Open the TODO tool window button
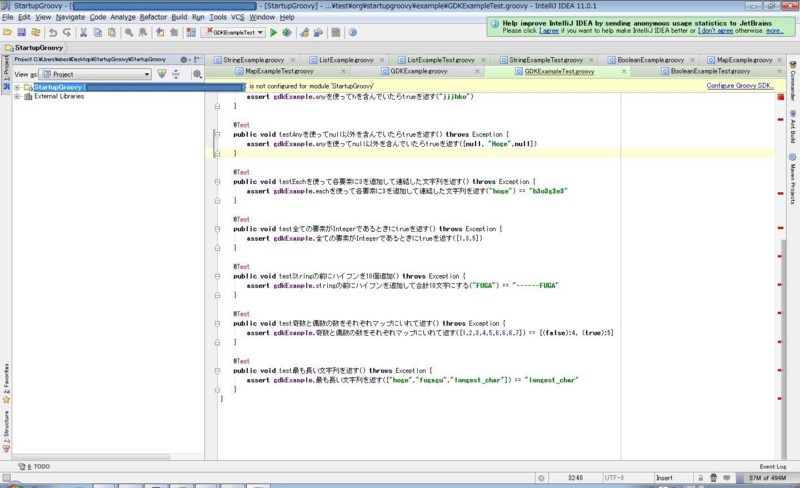Screen dimensions: 800x488 tap(34, 467)
